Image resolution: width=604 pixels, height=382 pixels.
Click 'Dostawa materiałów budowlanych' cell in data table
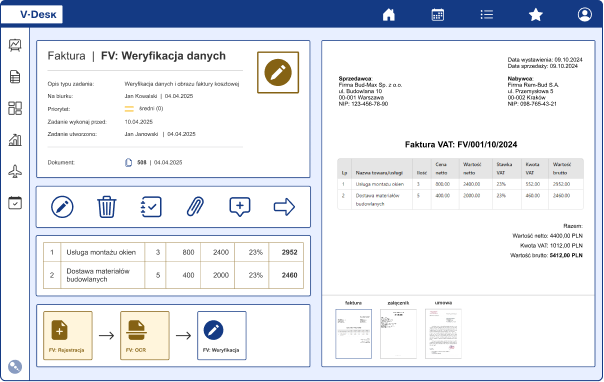tap(102, 275)
